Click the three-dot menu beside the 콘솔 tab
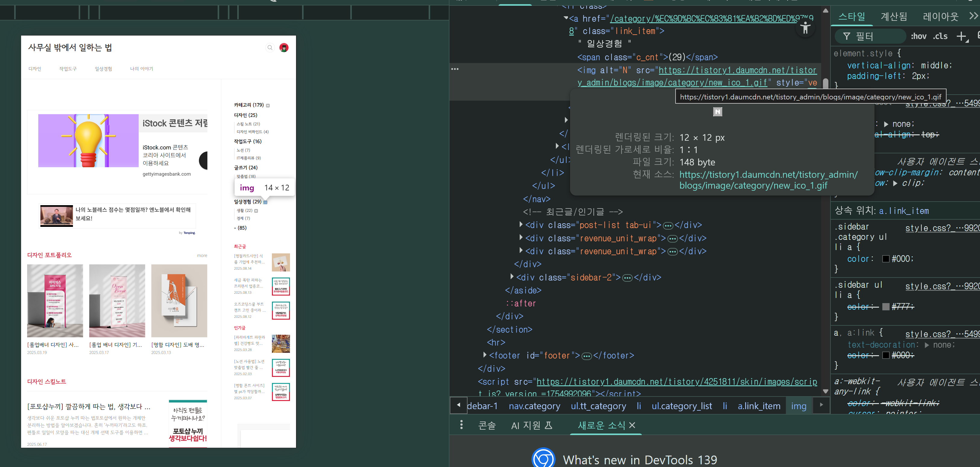 coord(462,425)
